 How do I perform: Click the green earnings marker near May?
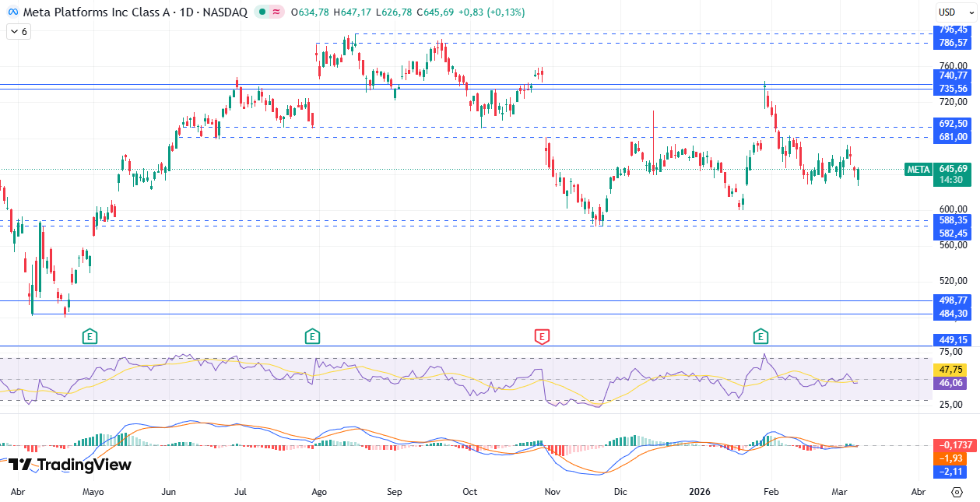[90, 336]
